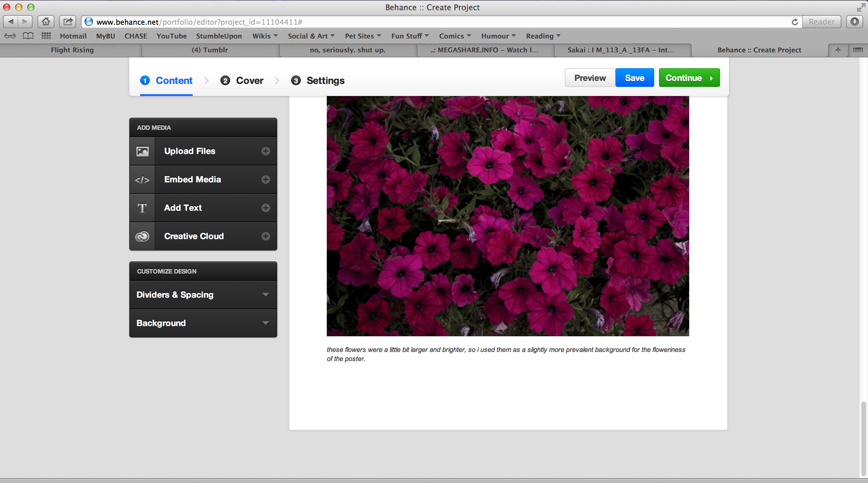Image resolution: width=868 pixels, height=483 pixels.
Task: Click plus icon next to Add Text
Action: click(x=265, y=207)
